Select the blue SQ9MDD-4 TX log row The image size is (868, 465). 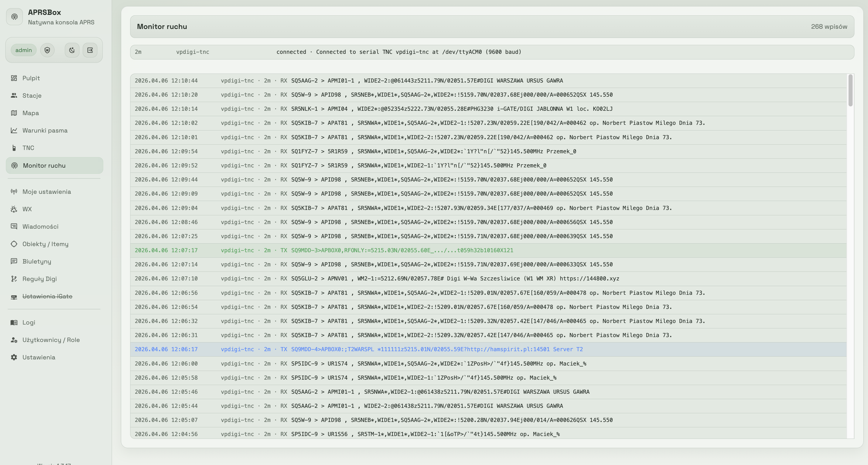click(437, 349)
